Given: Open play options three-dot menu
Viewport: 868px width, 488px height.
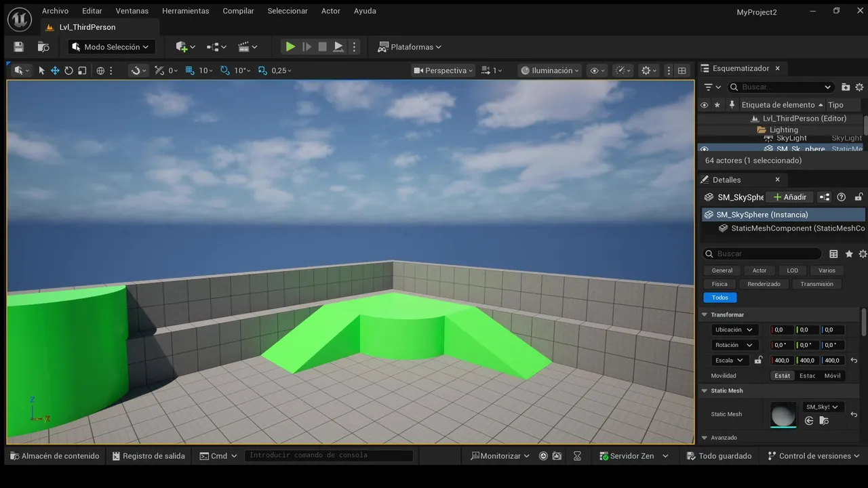Looking at the screenshot, I should 354,47.
